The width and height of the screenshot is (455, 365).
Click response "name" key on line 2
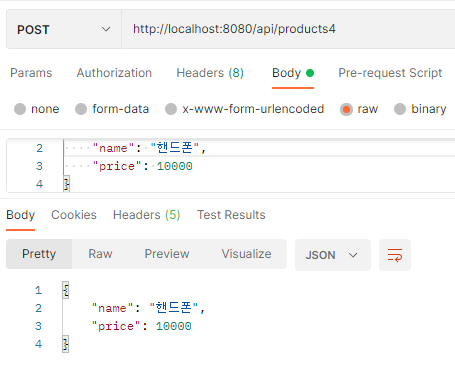click(113, 308)
